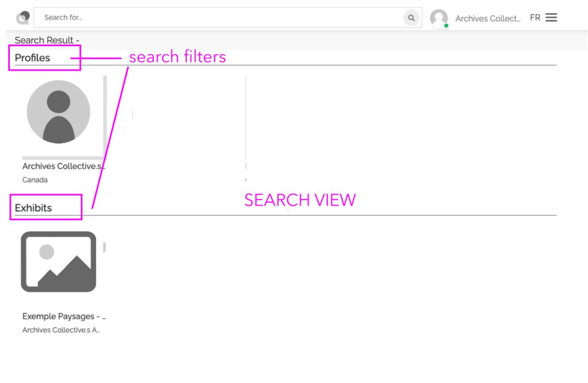Open the hamburger navigation menu
588x383 pixels.
point(551,17)
